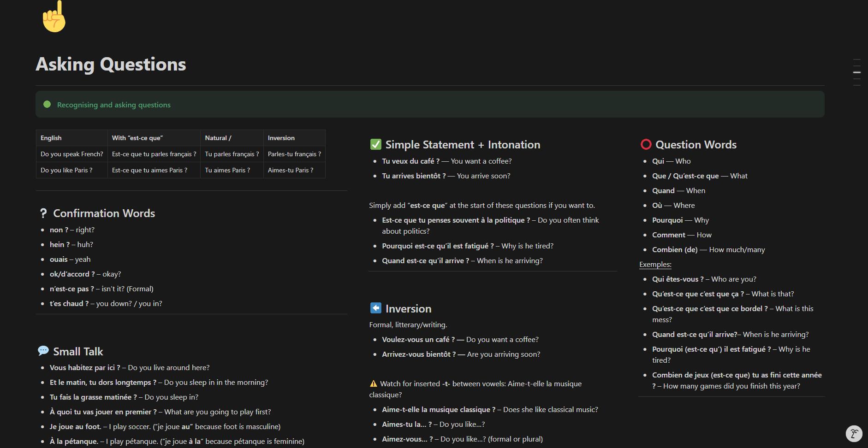Screen dimensions: 868x448
Task: Click the 'Small Talk' heading text
Action: pos(78,352)
